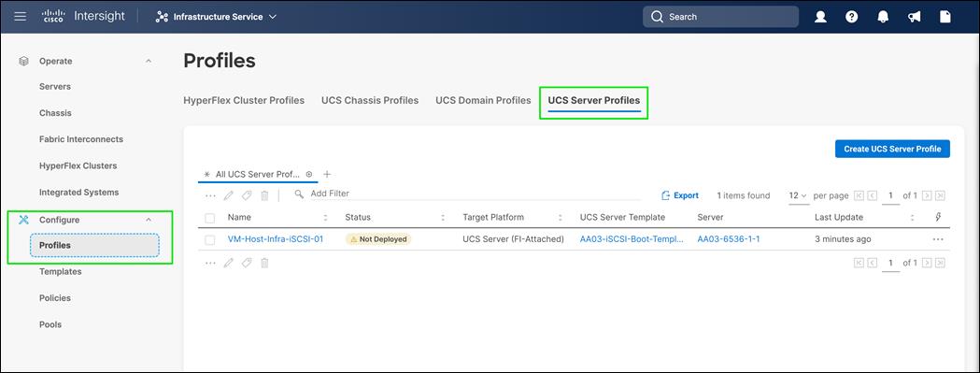The width and height of the screenshot is (980, 373).
Task: Open the help question mark icon
Action: tap(852, 17)
